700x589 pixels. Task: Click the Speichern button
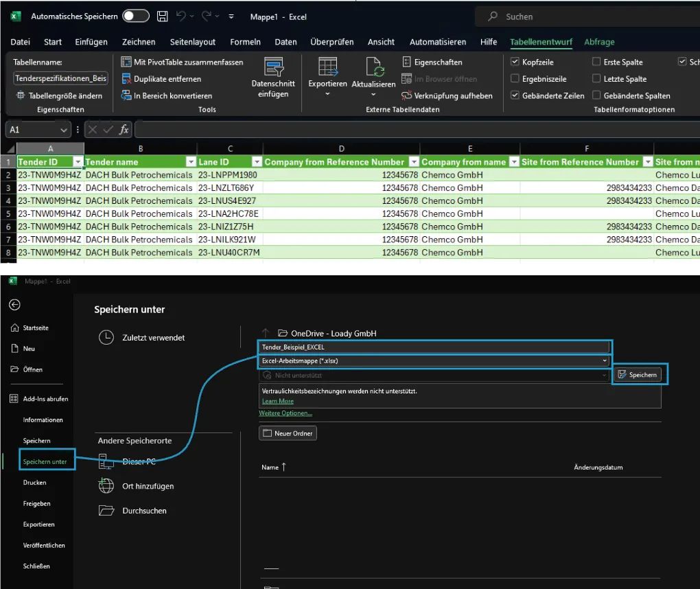(638, 375)
